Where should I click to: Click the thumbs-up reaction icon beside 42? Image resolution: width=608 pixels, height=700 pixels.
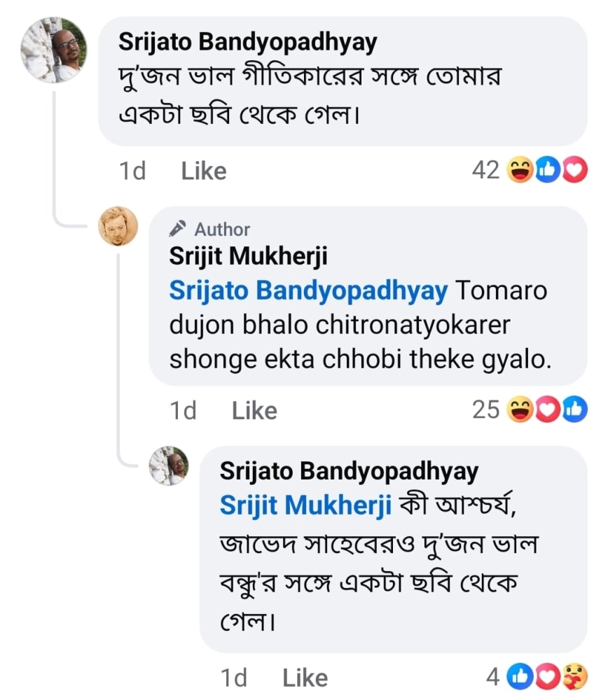[x=547, y=170]
